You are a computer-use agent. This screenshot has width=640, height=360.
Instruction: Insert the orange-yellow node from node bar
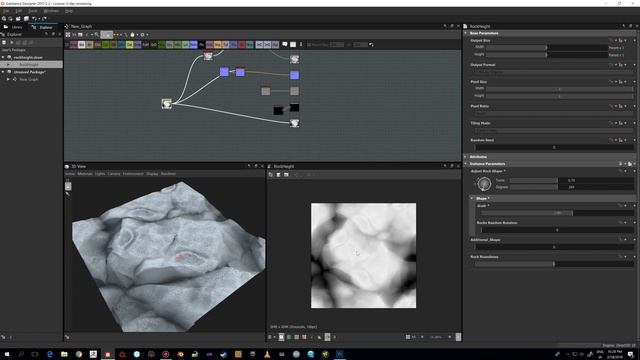pos(218,44)
